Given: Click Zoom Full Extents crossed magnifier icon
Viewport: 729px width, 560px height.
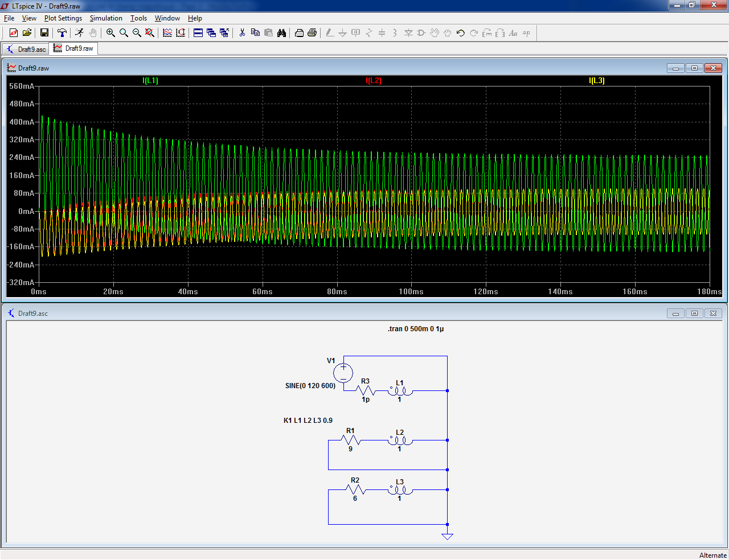Looking at the screenshot, I should point(150,33).
